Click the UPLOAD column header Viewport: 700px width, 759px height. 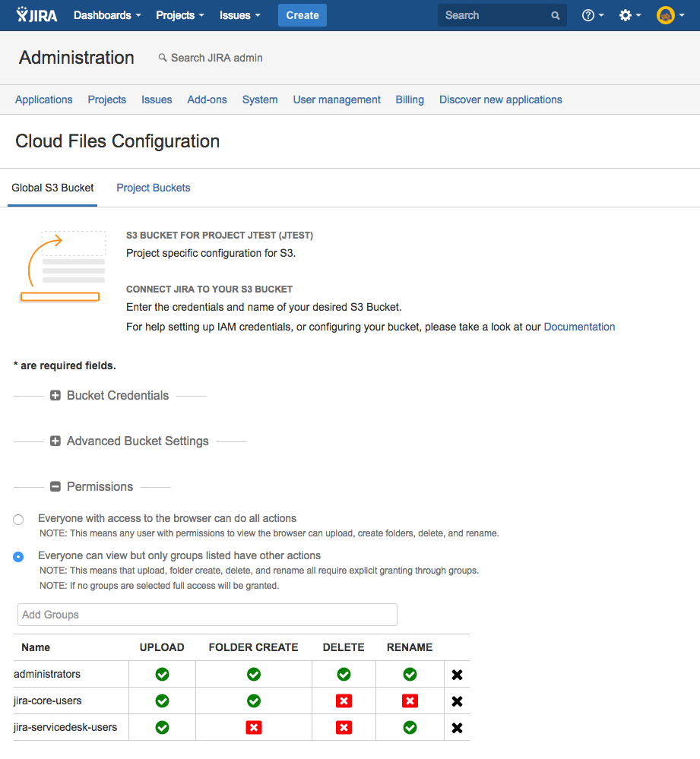tap(162, 647)
